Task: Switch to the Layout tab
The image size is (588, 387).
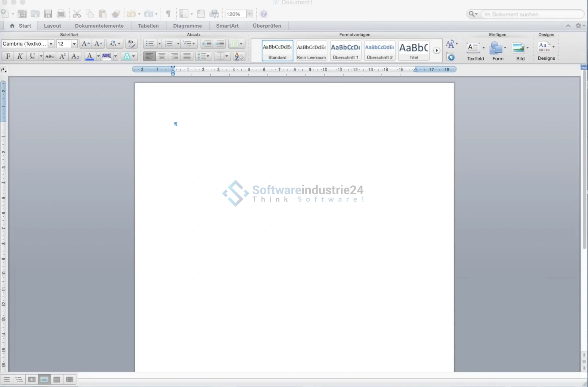Action: click(52, 26)
